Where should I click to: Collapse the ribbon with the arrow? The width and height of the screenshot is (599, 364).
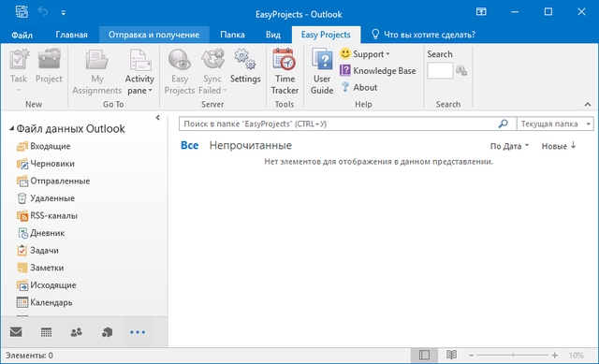(x=588, y=104)
